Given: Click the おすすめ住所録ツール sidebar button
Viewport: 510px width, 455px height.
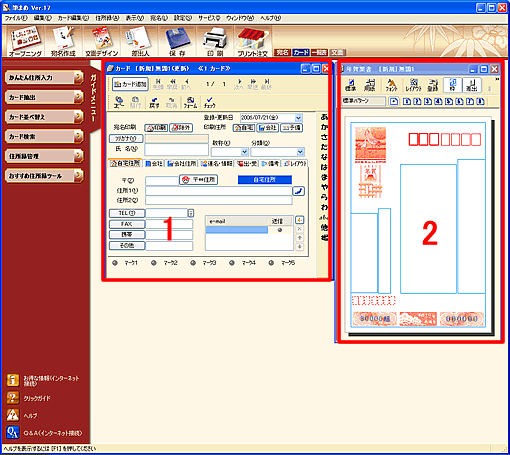Looking at the screenshot, I should 44,176.
